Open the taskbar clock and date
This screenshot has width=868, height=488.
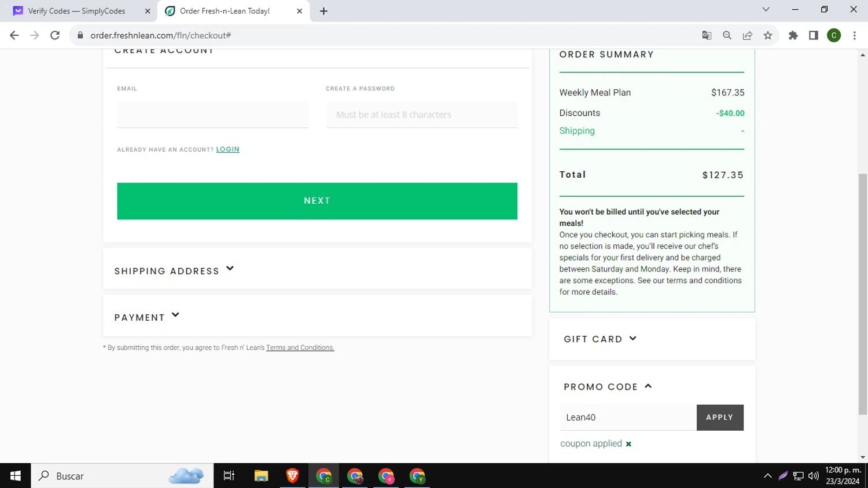pos(843,476)
